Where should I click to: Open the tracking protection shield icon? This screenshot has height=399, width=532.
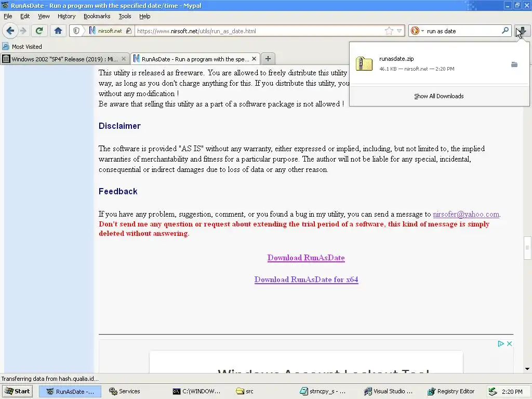(76, 31)
